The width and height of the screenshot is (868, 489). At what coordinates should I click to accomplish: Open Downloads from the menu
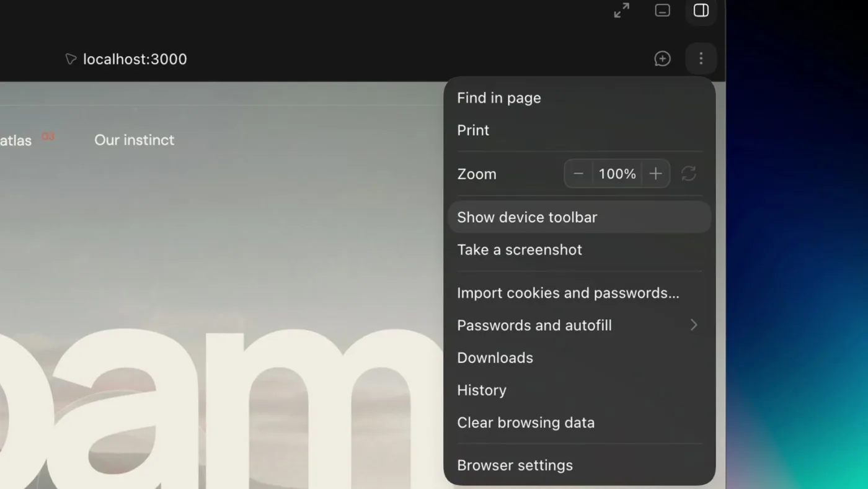click(x=580, y=357)
